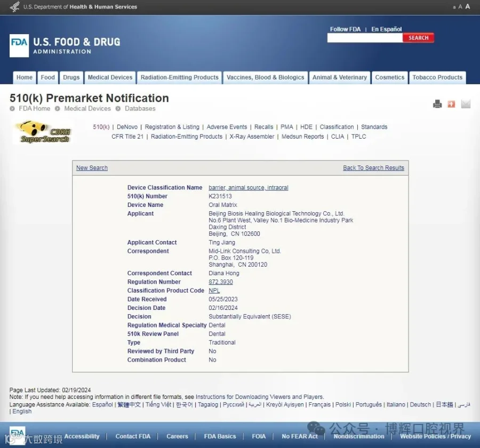Click the 'Oral Matrix' device name
Viewport: 480px width, 448px height.
223,205
